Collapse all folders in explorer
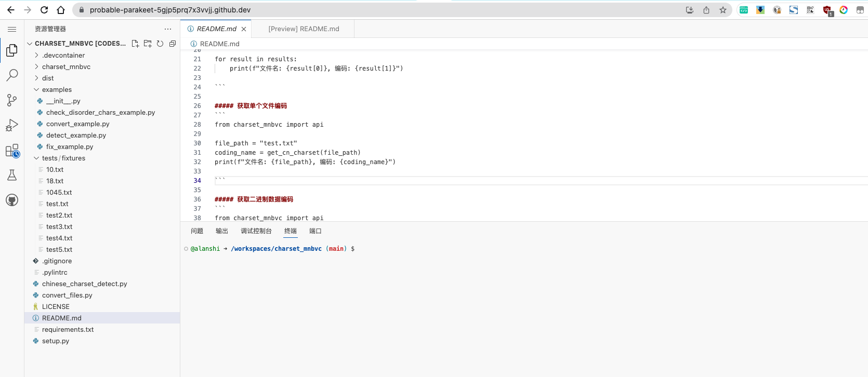 pyautogui.click(x=173, y=44)
